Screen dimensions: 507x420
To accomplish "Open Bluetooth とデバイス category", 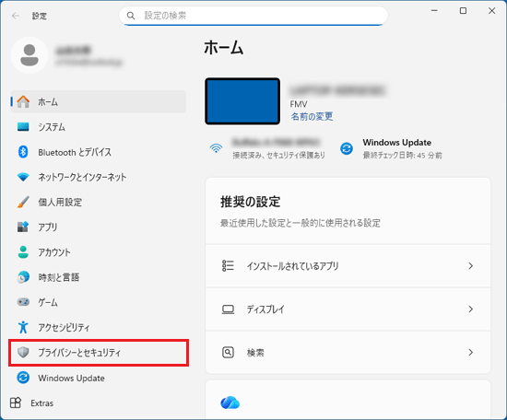I will pos(99,152).
